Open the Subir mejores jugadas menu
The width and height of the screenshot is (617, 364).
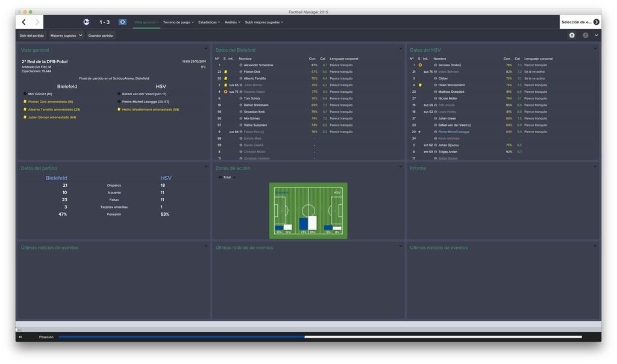[264, 22]
